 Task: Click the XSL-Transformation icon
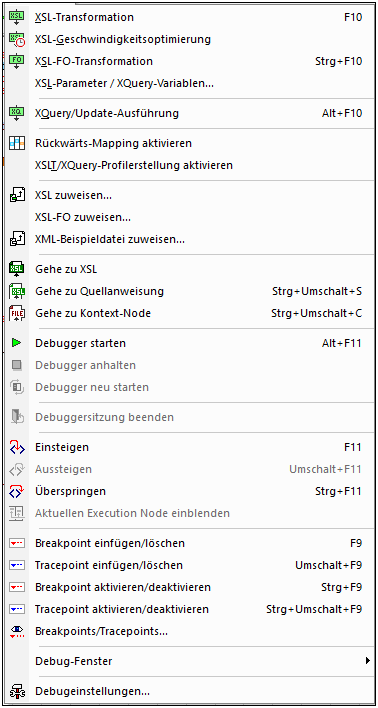(17, 18)
